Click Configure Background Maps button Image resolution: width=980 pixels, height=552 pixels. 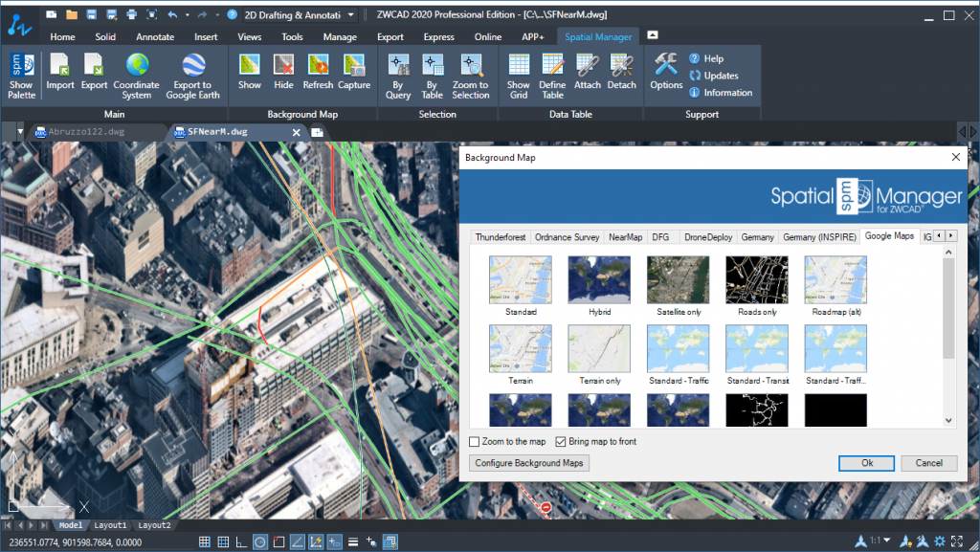[x=530, y=463]
